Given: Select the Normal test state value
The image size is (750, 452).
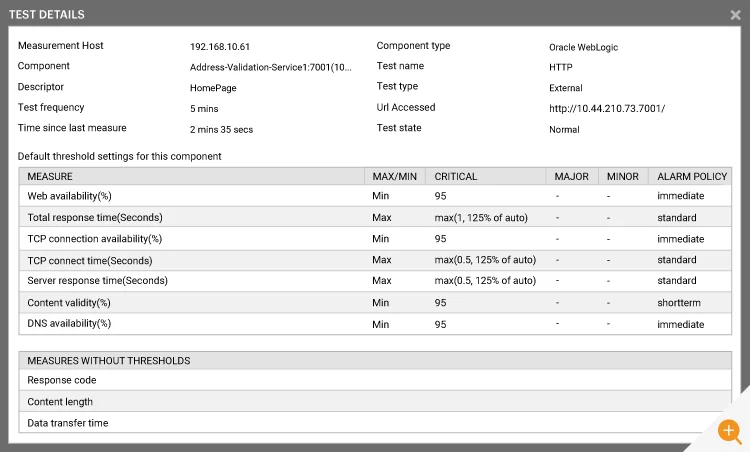Looking at the screenshot, I should pos(564,130).
